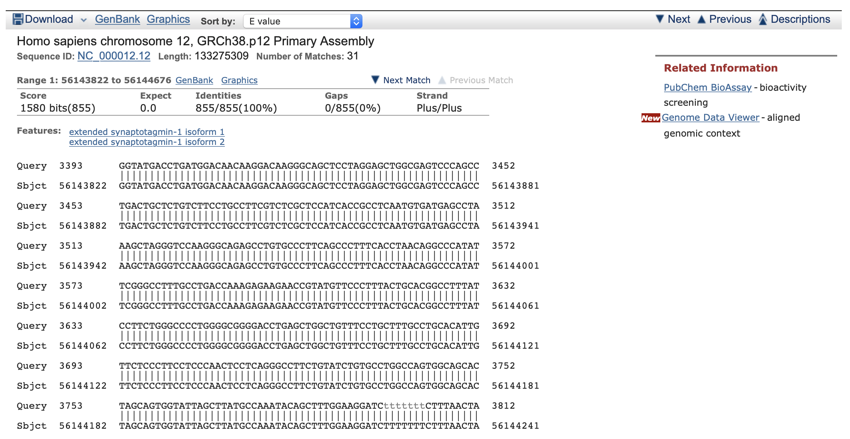
Task: Open the PubChem BioAssay link
Action: (707, 88)
